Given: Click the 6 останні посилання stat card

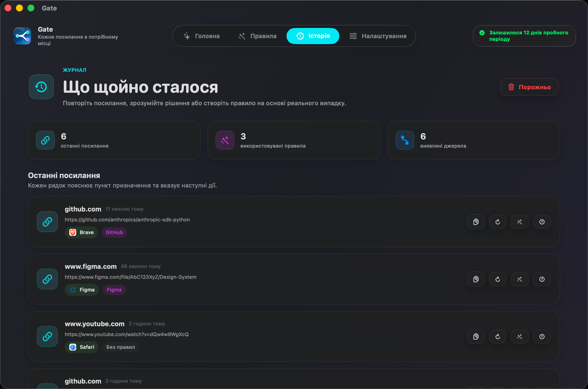Looking at the screenshot, I should point(114,140).
